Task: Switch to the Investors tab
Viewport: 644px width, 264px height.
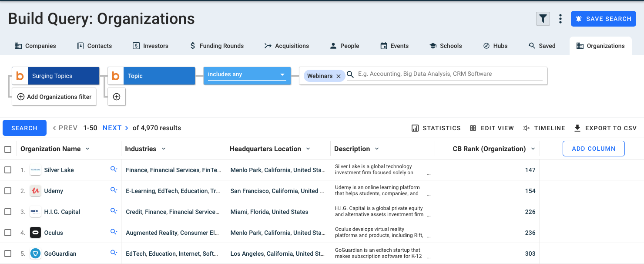Action: [151, 46]
